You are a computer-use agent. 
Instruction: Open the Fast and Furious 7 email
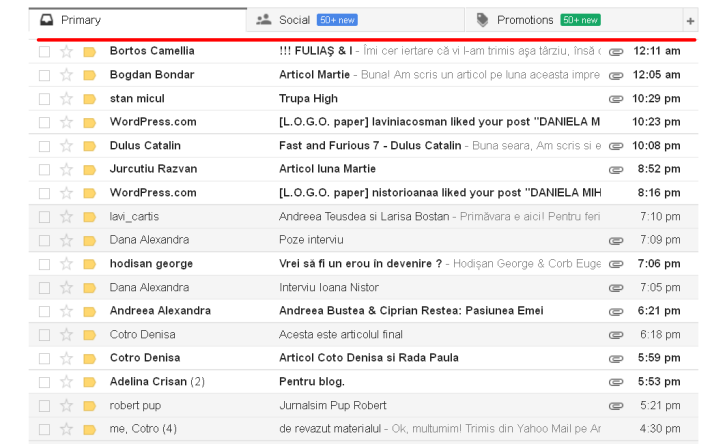(370, 146)
